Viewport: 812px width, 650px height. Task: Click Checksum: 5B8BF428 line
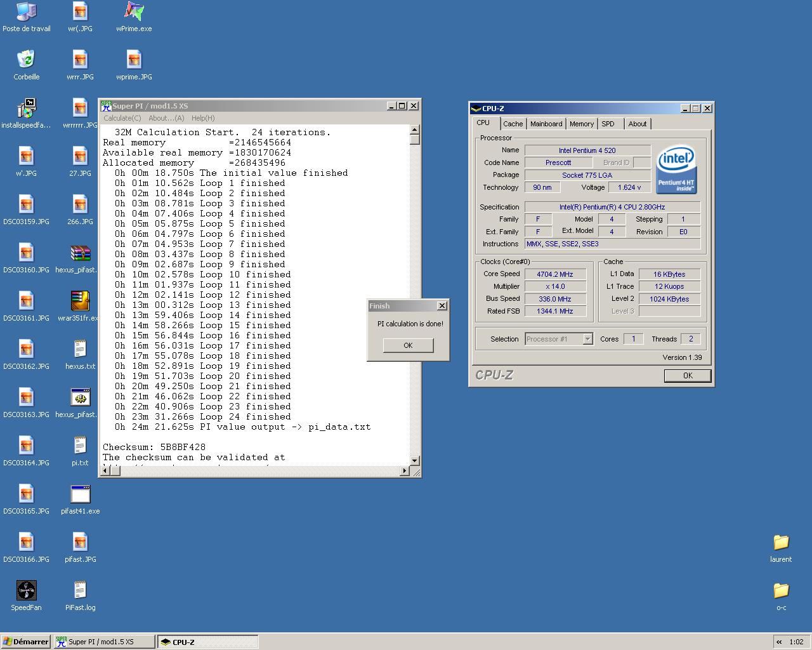click(x=154, y=447)
